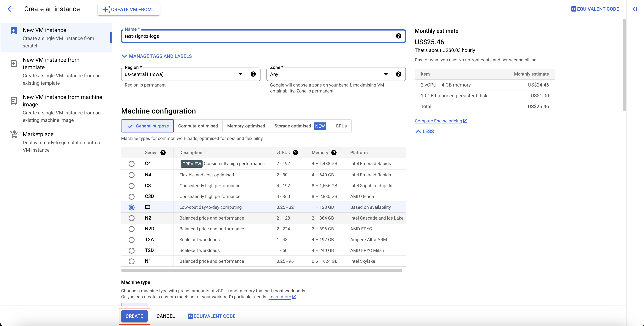This screenshot has height=326, width=644.
Task: Open help icon for Zone
Action: click(399, 74)
